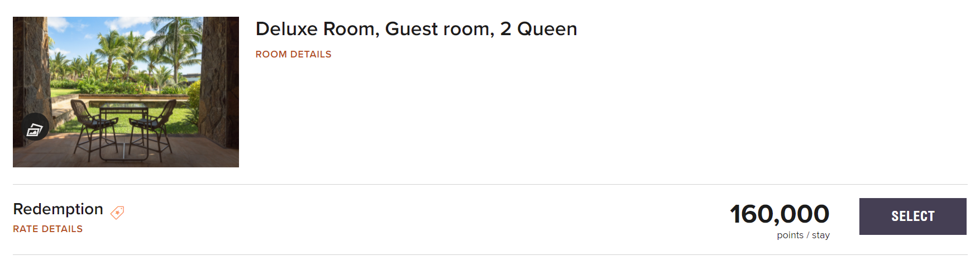View the RATE DETAILS link

[x=47, y=229]
